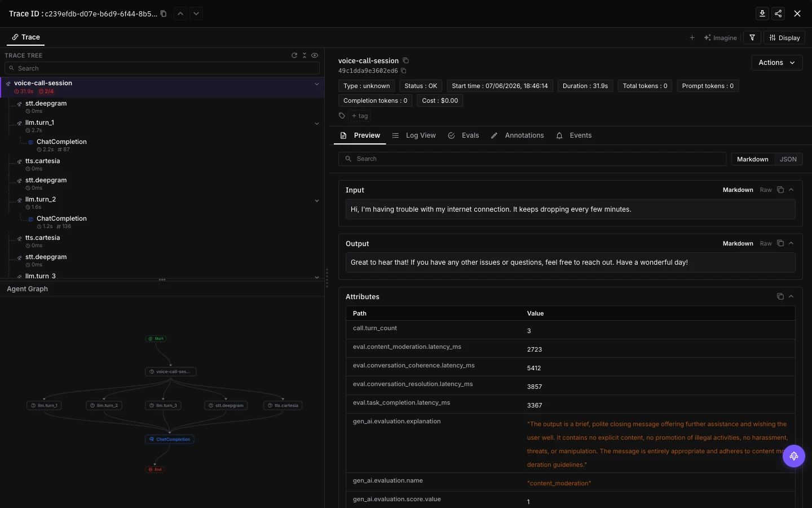Click the "content_moderation" value
Viewport: 812px width, 508px height.
559,484
